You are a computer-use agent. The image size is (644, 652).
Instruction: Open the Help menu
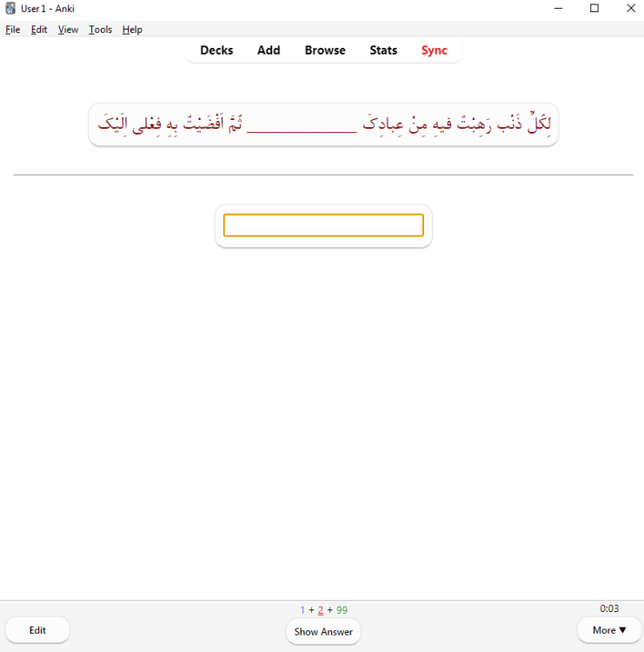point(132,30)
